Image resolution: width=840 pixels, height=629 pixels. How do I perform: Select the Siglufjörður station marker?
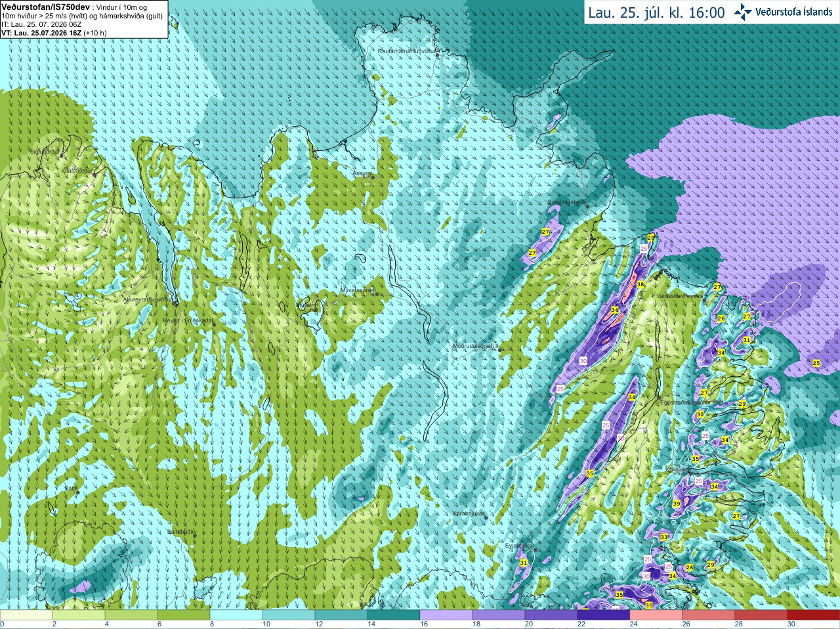(x=62, y=156)
